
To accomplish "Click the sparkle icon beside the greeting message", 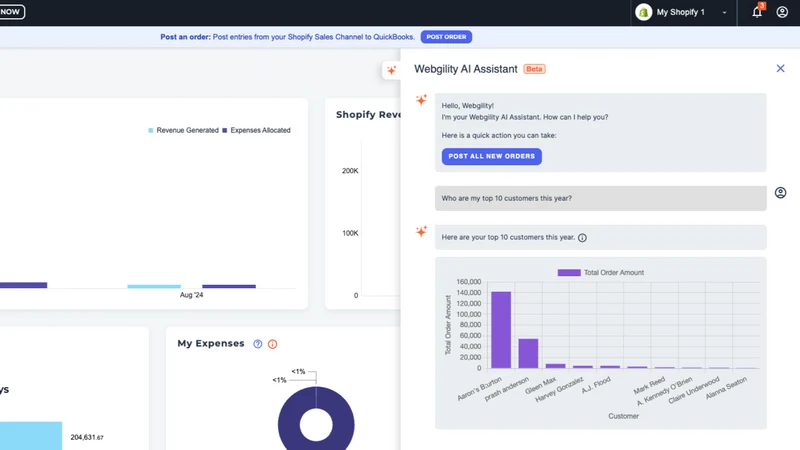I will pos(421,99).
